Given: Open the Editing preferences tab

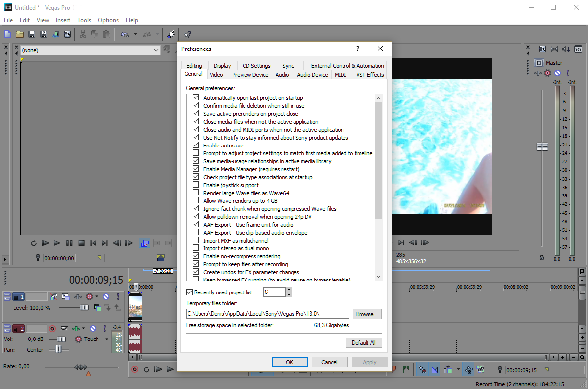Looking at the screenshot, I should click(194, 66).
